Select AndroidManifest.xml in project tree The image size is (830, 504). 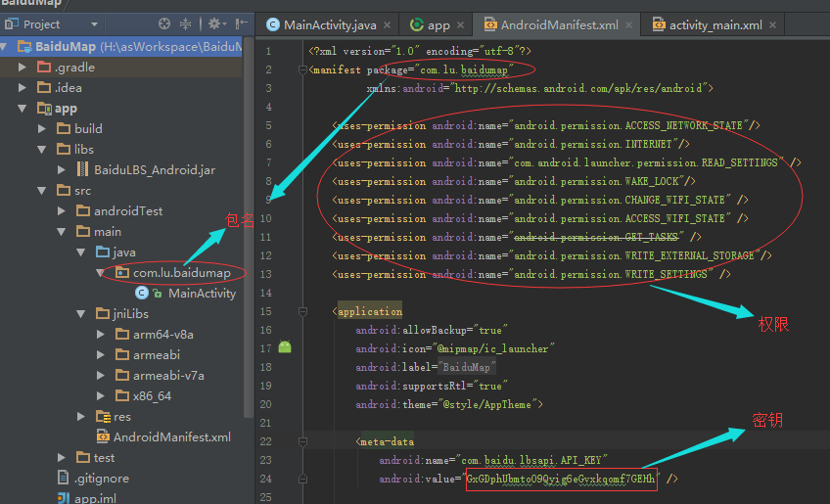point(172,437)
